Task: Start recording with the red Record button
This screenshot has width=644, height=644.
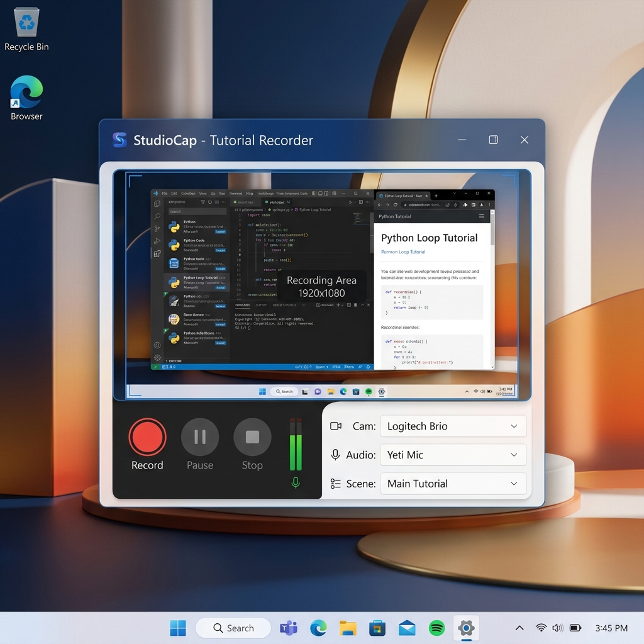Action: [147, 437]
